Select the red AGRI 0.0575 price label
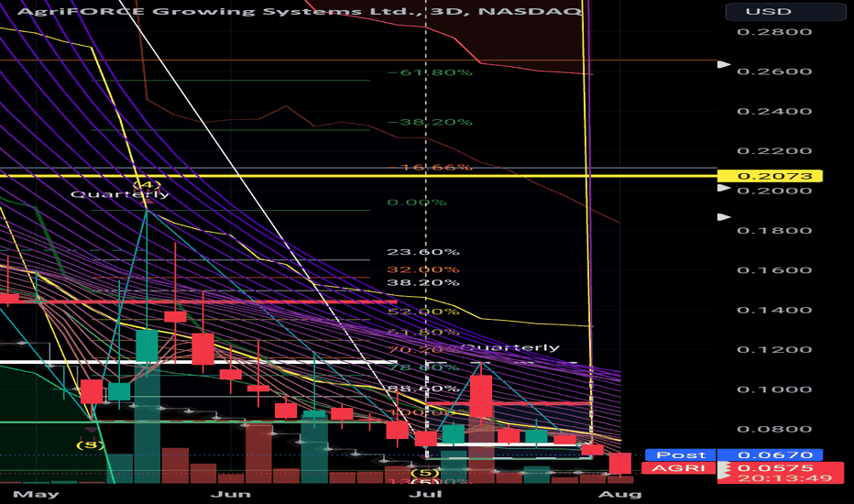The width and height of the screenshot is (854, 504). point(742,468)
